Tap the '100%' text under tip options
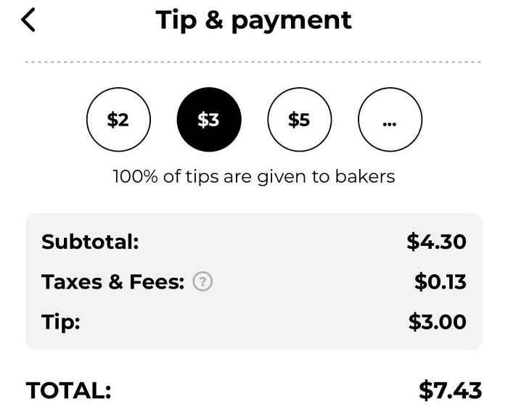This screenshot has width=508, height=420. (136, 176)
